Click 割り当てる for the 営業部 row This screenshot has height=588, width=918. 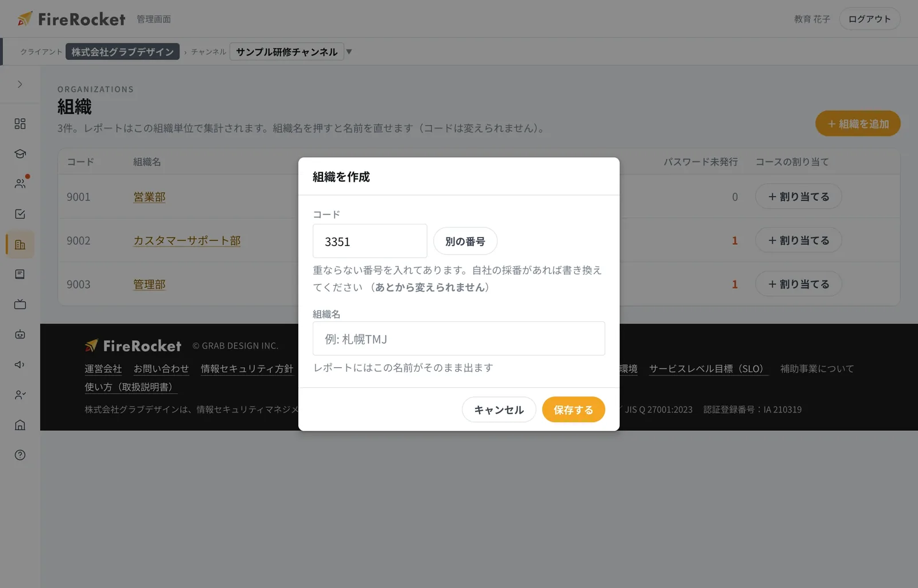coord(799,196)
